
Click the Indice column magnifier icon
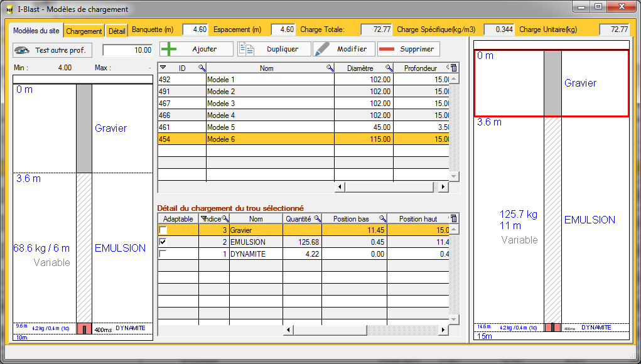coord(225,219)
